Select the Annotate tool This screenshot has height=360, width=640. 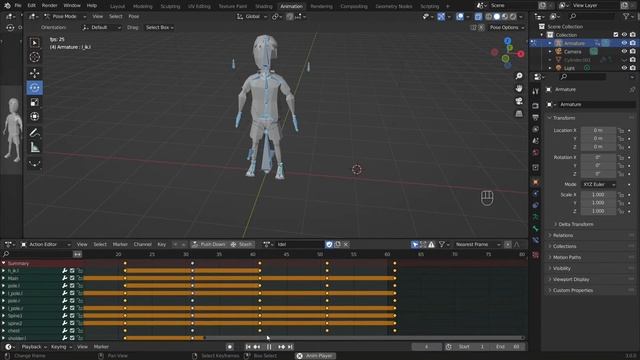35,132
